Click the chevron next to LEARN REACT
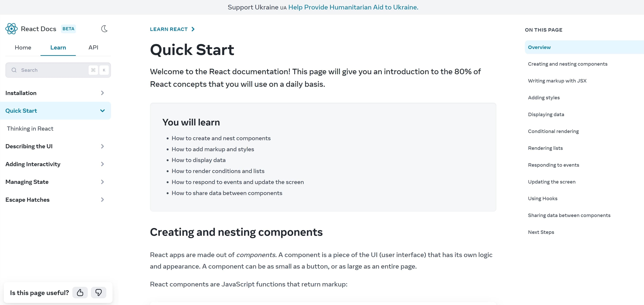Viewport: 644px width, 305px height. pos(193,29)
